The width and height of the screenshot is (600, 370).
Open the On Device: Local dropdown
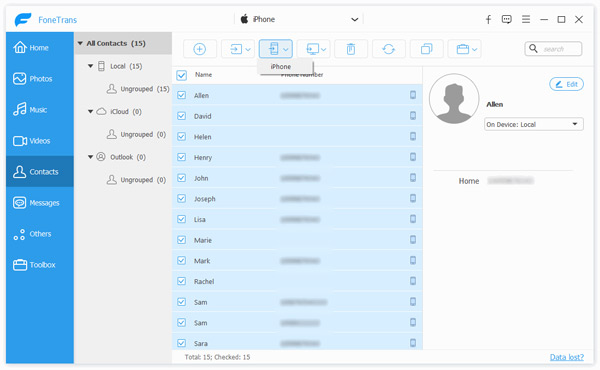[x=534, y=124]
